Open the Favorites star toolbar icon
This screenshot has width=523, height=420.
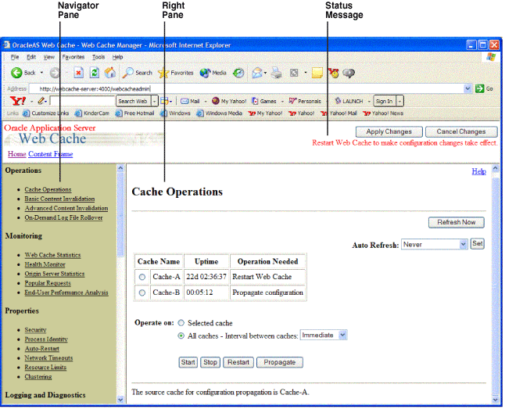(x=163, y=73)
